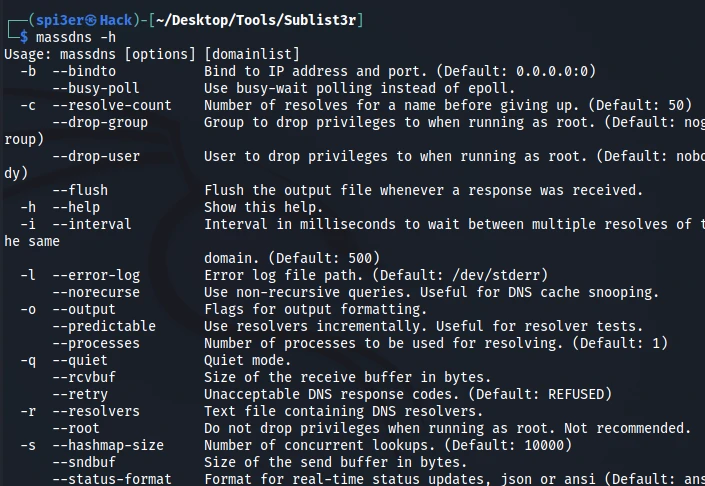
Task: Click the --resolve-count option
Action: coord(112,105)
